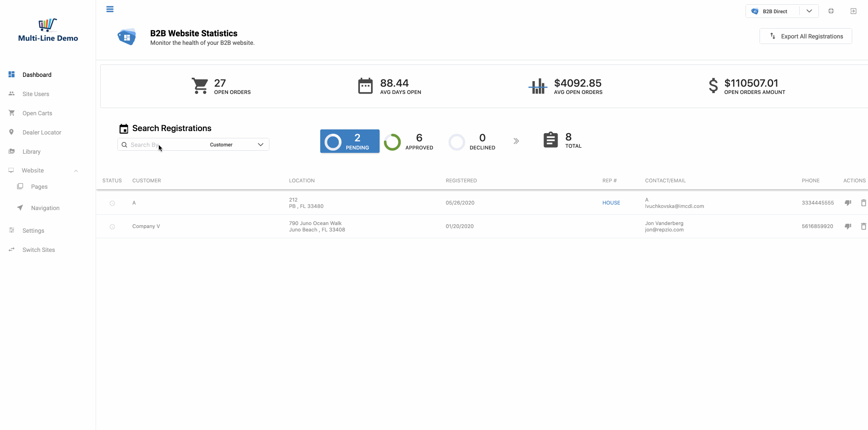Click the logout icon in top bar
Image resolution: width=868 pixels, height=430 pixels.
point(853,11)
